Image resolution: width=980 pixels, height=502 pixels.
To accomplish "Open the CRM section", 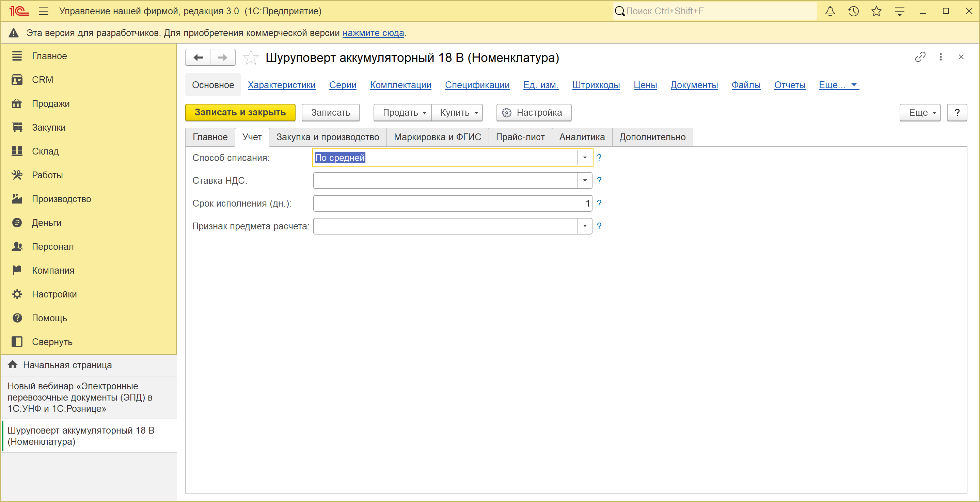I will pos(88,80).
